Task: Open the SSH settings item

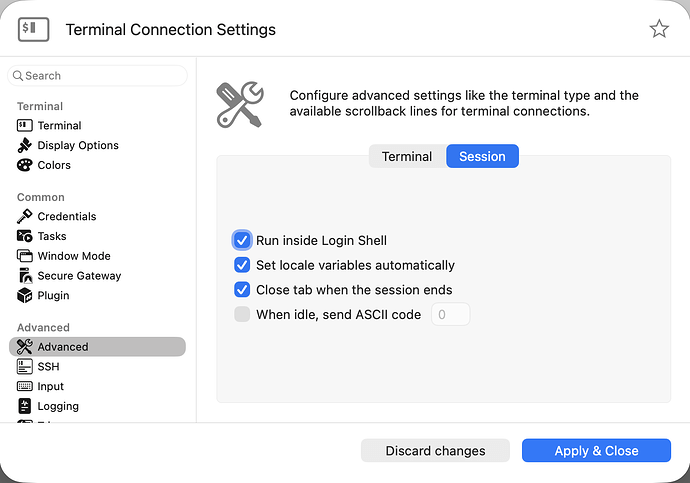Action: (x=48, y=367)
